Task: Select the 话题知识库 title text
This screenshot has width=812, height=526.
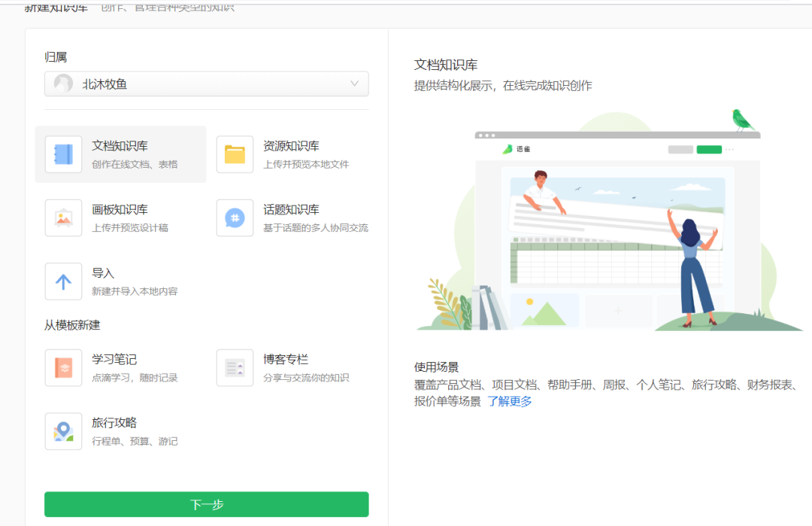Action: 291,209
